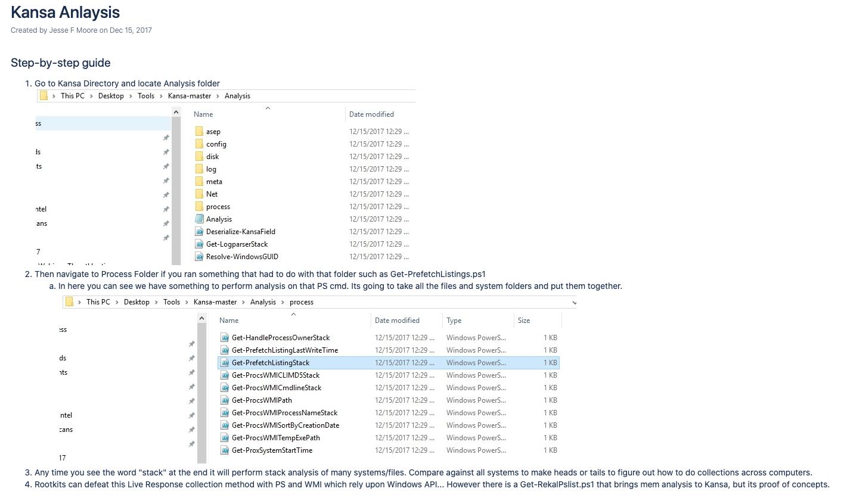Expand chevron after This PC in path ending at process

click(117, 303)
